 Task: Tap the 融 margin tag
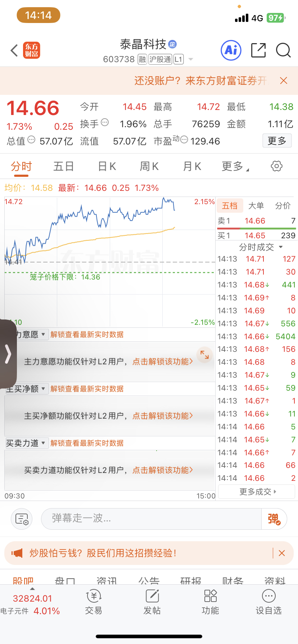142,59
